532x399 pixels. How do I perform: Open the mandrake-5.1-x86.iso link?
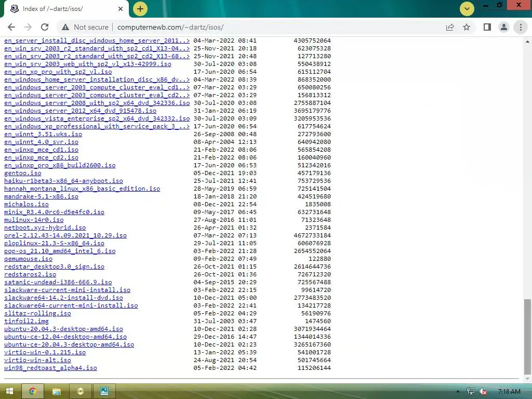pos(42,196)
